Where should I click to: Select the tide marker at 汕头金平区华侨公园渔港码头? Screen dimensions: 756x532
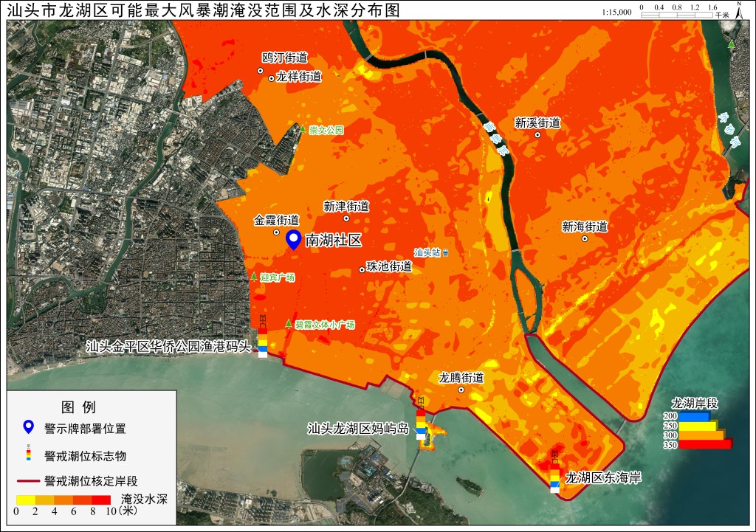(263, 337)
